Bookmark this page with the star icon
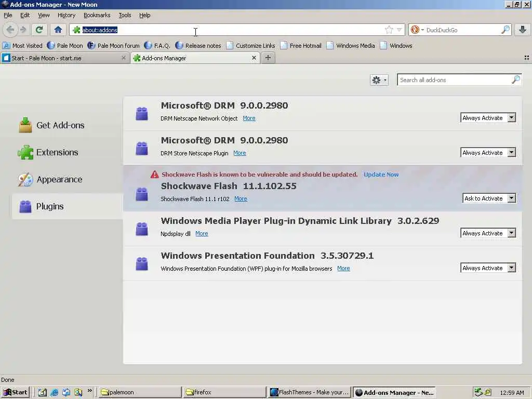The width and height of the screenshot is (532, 399). (389, 30)
